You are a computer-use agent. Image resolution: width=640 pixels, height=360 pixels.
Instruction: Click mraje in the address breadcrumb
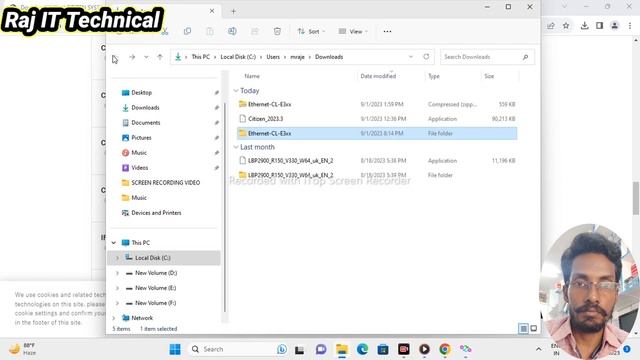coord(298,57)
